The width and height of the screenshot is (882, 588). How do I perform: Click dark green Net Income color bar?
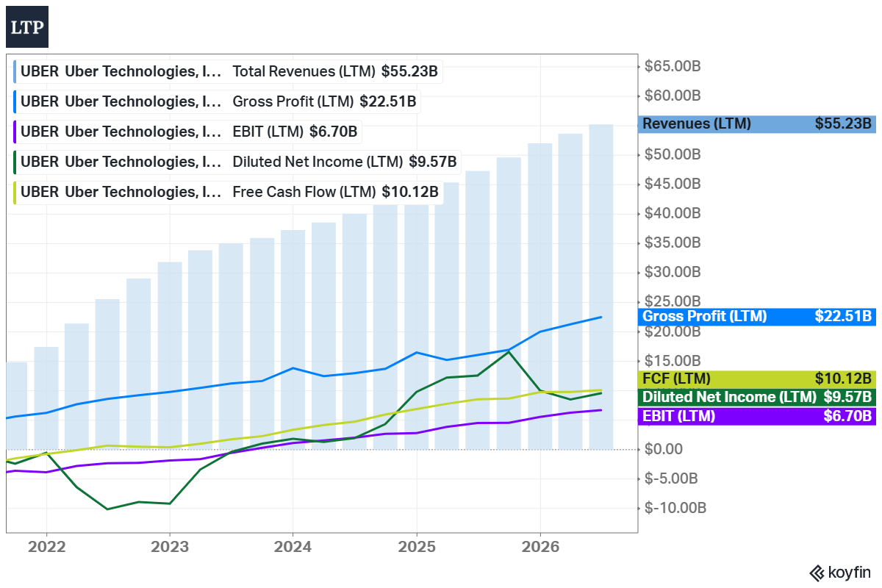click(15, 162)
